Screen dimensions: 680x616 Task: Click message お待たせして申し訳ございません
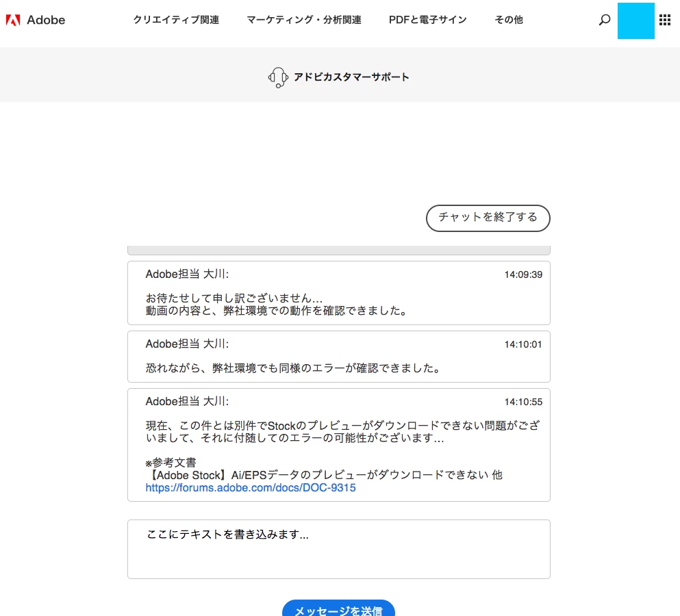[234, 298]
